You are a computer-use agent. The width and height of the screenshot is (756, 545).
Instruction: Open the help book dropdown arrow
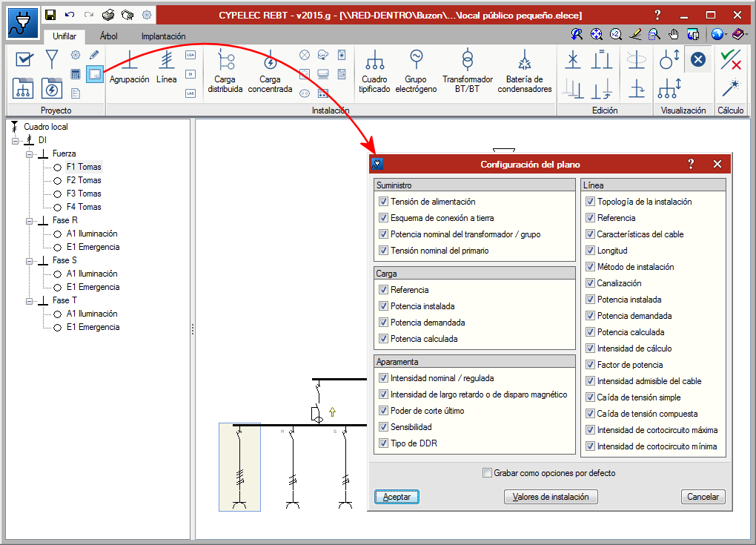click(x=746, y=35)
